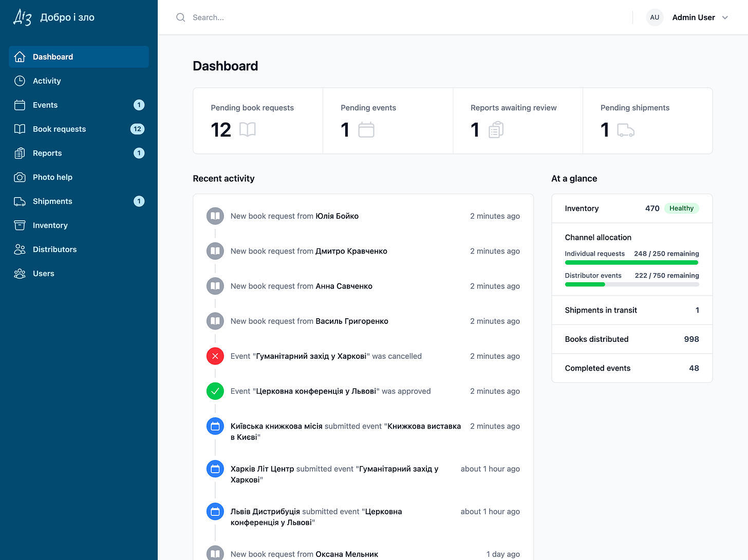Open the Reports awaiting review card
This screenshot has width=748, height=560.
[x=518, y=121]
